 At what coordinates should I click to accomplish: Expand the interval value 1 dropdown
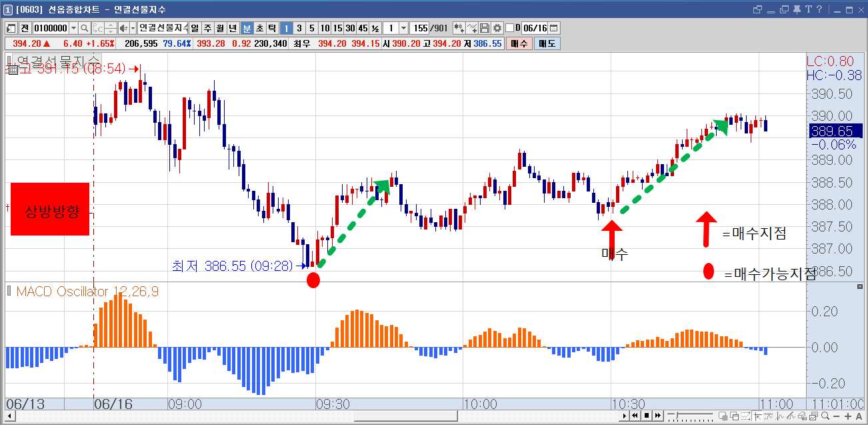[404, 28]
